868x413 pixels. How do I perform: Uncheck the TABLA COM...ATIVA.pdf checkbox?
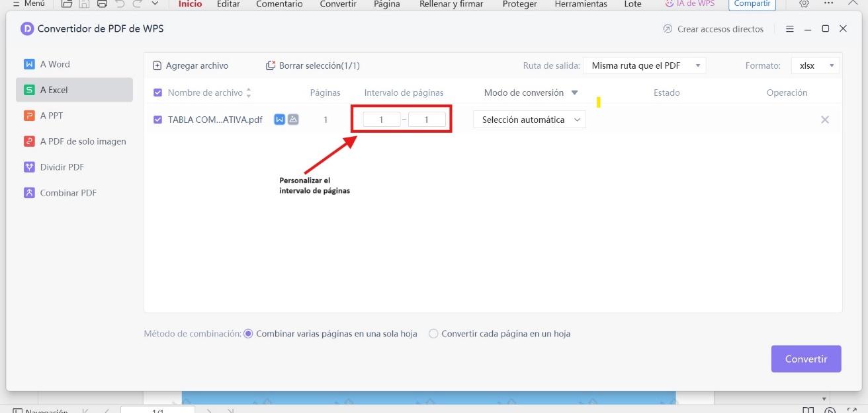pyautogui.click(x=157, y=119)
